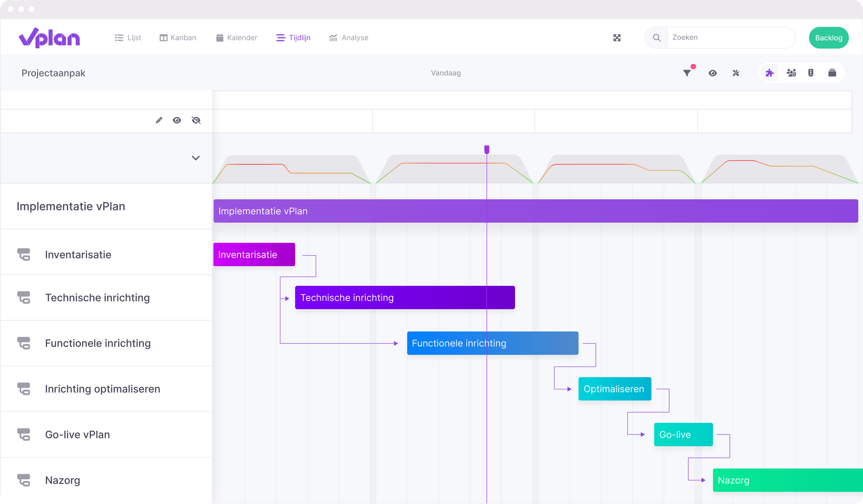863x504 pixels.
Task: Toggle fullscreen expand icon
Action: tap(617, 38)
